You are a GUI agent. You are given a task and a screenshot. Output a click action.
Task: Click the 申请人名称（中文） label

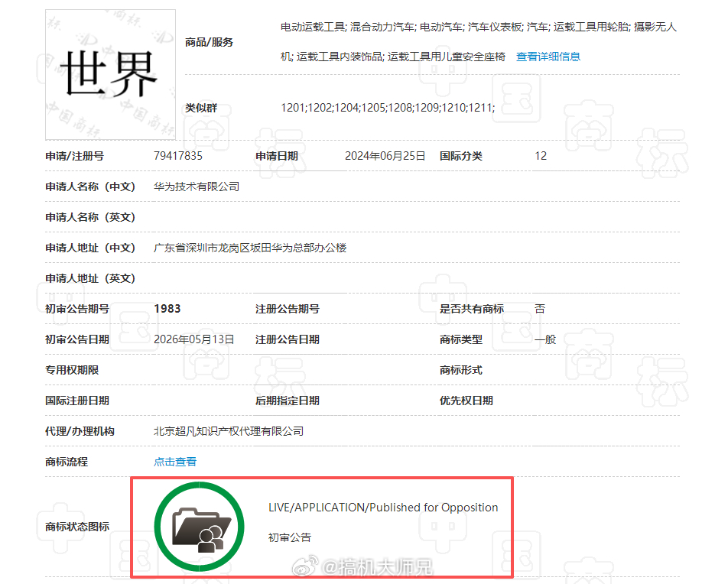[x=90, y=187]
